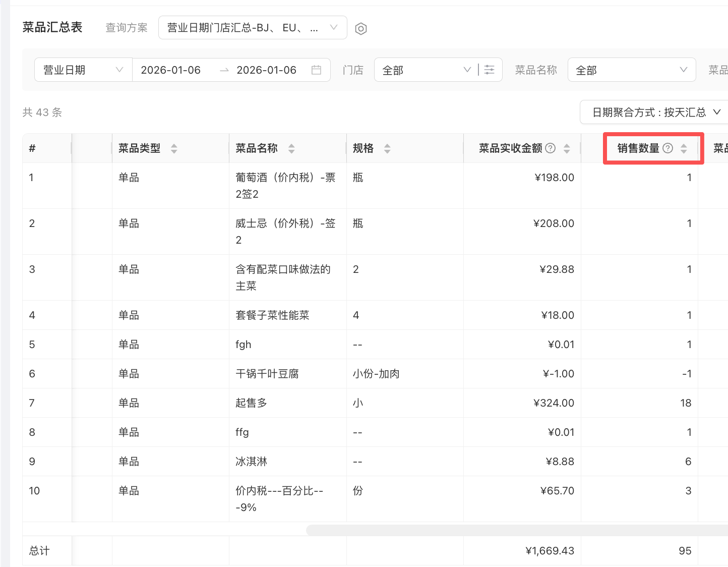Sort by 菜品实收金额 column
The image size is (728, 567).
click(x=567, y=148)
